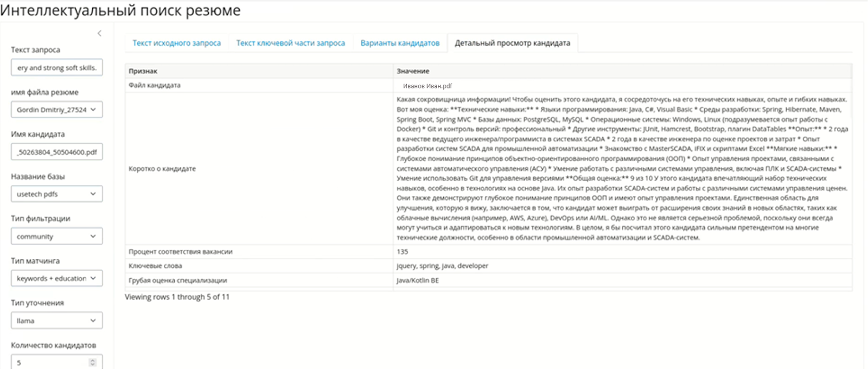
Task: Click the 'Количество кандидатов' number field
Action: [x=52, y=362]
